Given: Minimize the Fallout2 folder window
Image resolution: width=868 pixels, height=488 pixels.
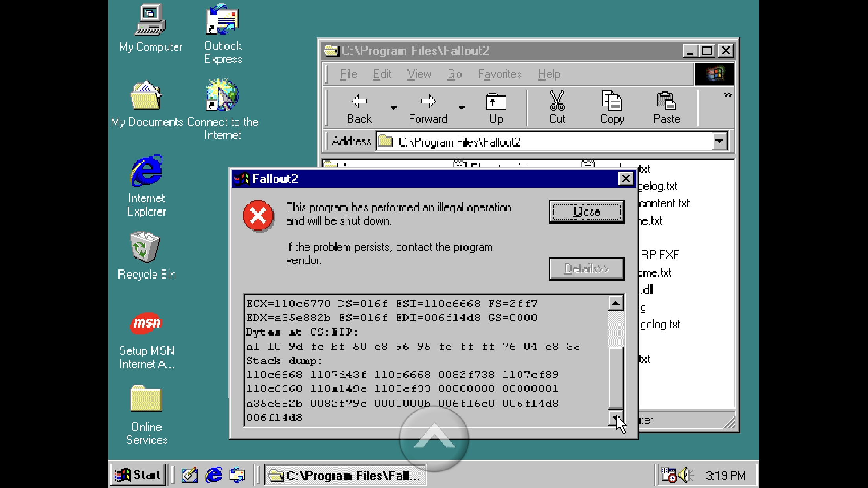Looking at the screenshot, I should [x=690, y=51].
